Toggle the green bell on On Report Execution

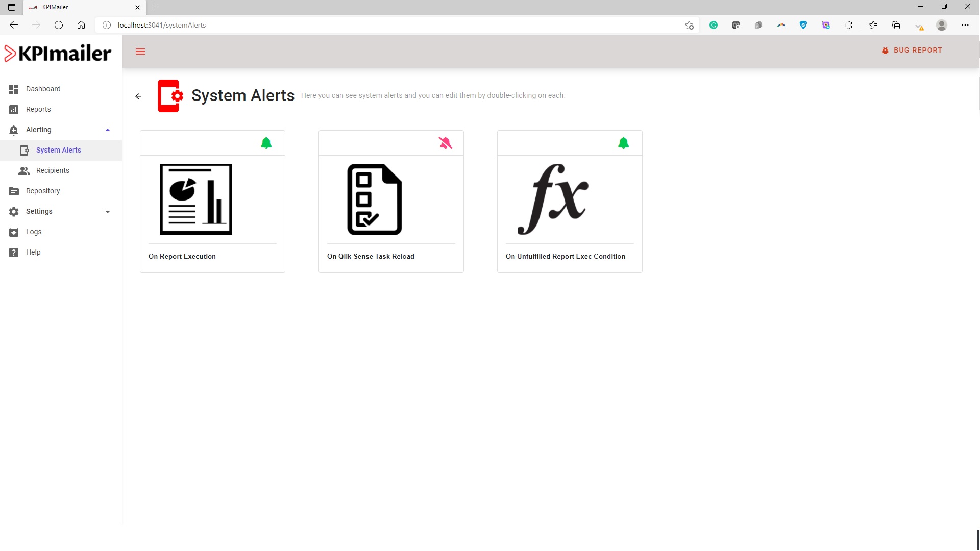tap(266, 143)
